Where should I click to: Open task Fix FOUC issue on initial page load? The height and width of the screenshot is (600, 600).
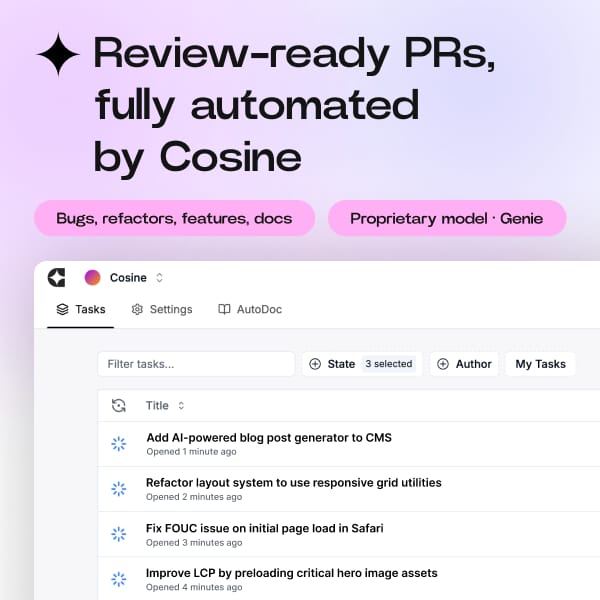pos(264,528)
